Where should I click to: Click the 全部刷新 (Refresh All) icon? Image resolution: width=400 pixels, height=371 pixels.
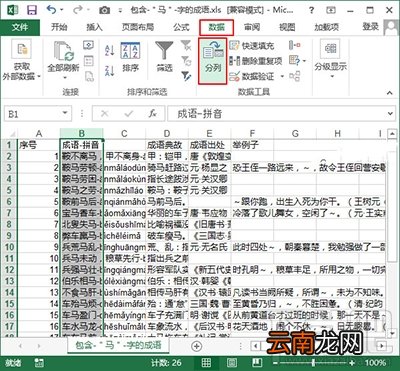coord(64,51)
